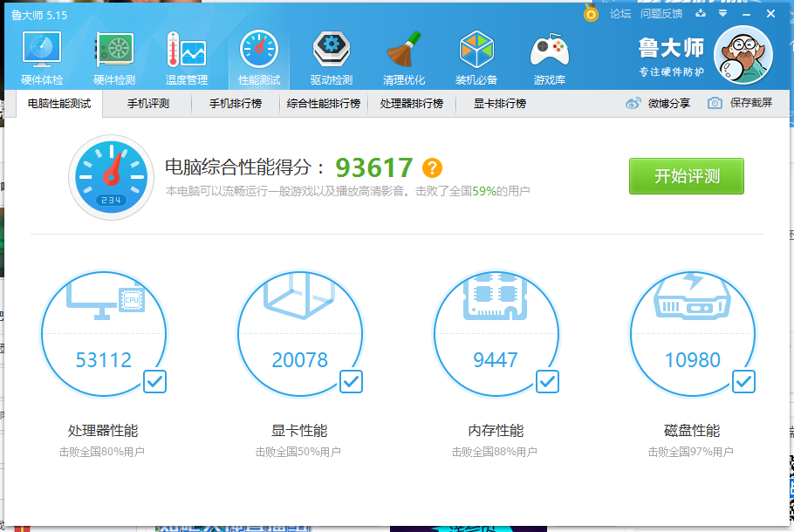
Task: Click the 鲁大师 专注硬件防护 logo text
Action: coord(671,57)
